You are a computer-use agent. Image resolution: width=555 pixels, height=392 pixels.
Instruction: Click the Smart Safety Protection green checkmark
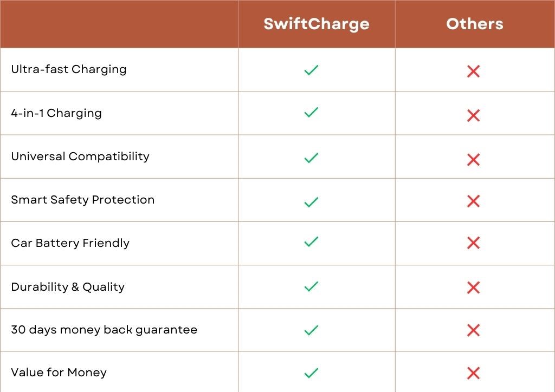[311, 202]
